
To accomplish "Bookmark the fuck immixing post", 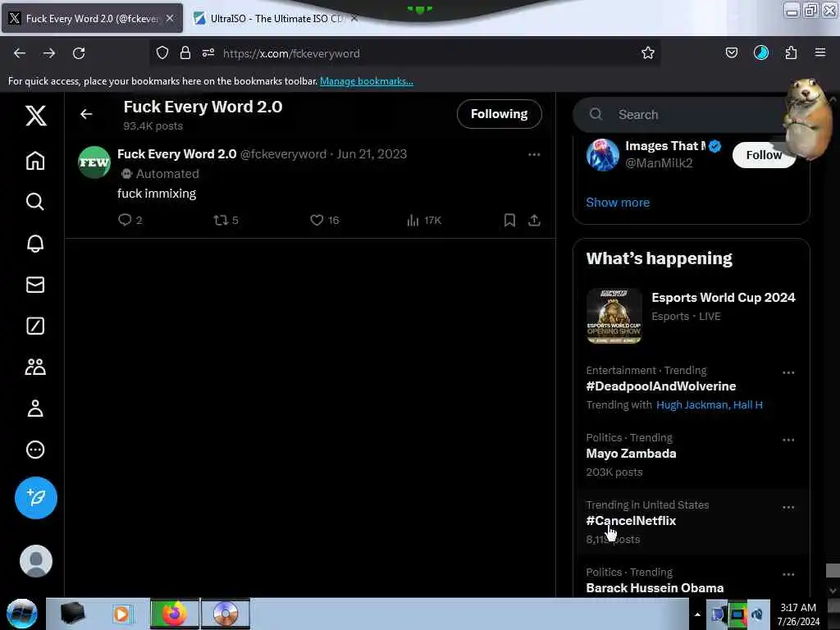I will [509, 220].
